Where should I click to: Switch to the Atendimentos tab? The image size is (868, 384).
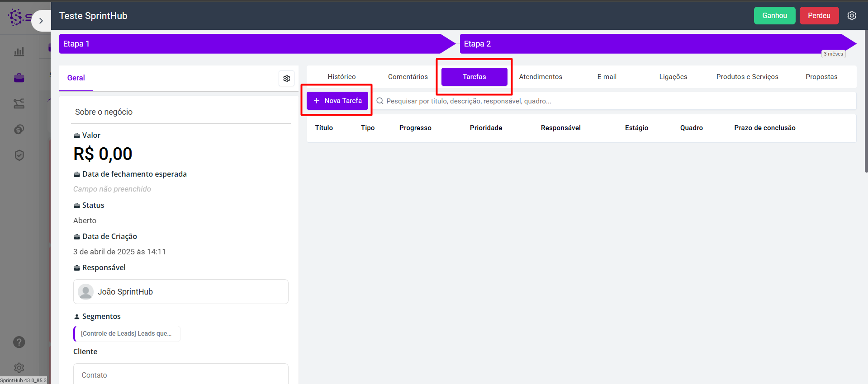click(541, 77)
